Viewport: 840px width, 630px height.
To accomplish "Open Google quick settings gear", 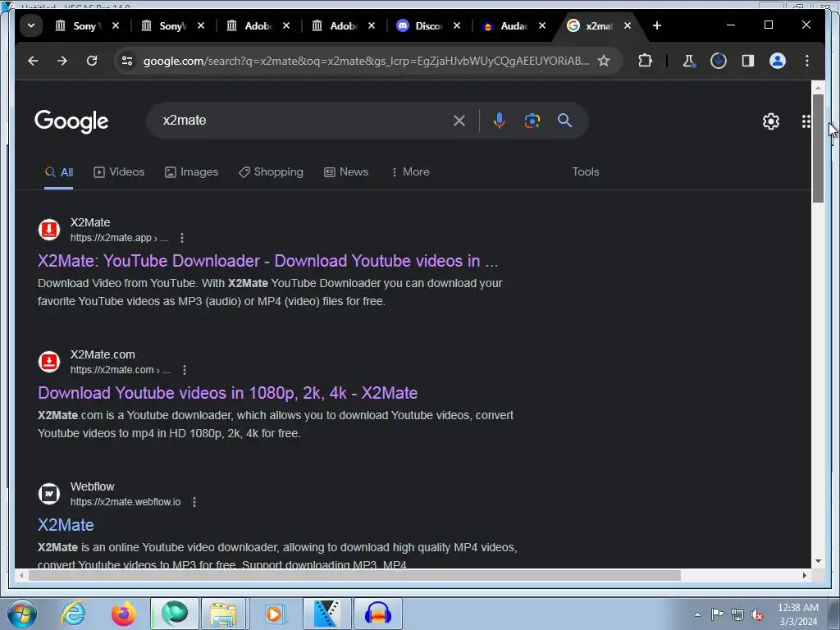I will coord(771,121).
